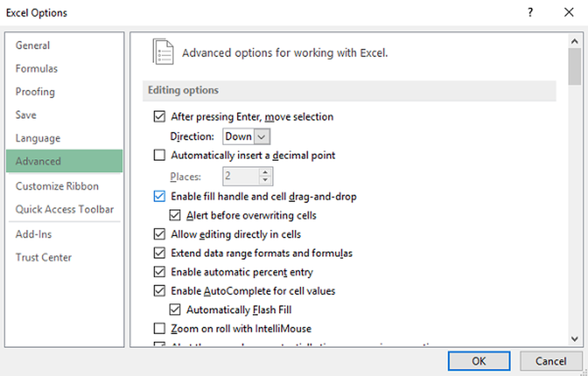
Task: Open the Formulas options category
Action: [36, 69]
